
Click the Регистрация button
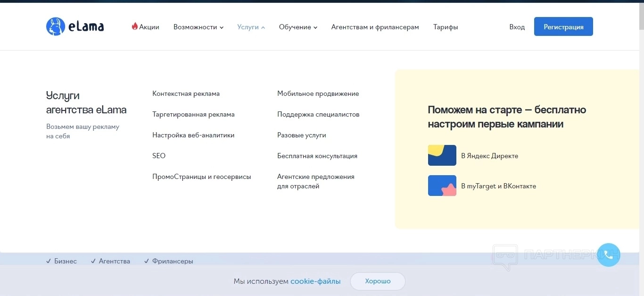(563, 27)
